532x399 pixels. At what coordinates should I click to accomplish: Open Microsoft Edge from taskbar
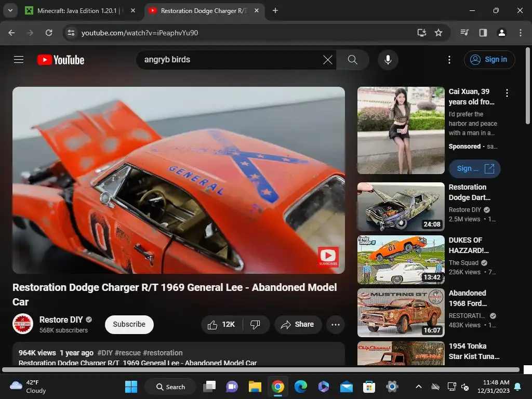[x=301, y=387]
